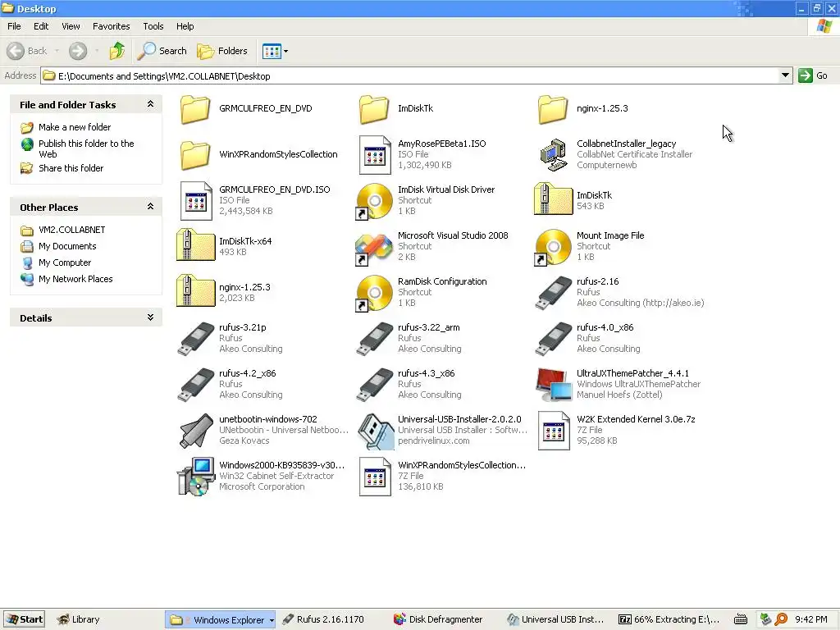This screenshot has height=630, width=840.
Task: Expand the Details panel
Action: tap(151, 317)
